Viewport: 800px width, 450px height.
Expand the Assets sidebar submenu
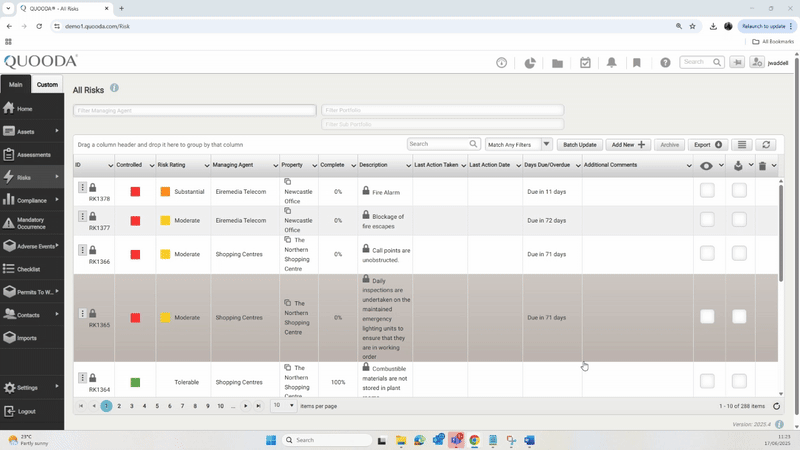pos(57,131)
